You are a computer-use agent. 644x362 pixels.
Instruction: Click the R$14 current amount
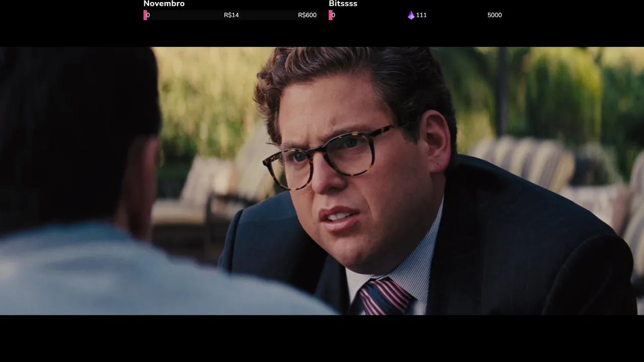231,15
